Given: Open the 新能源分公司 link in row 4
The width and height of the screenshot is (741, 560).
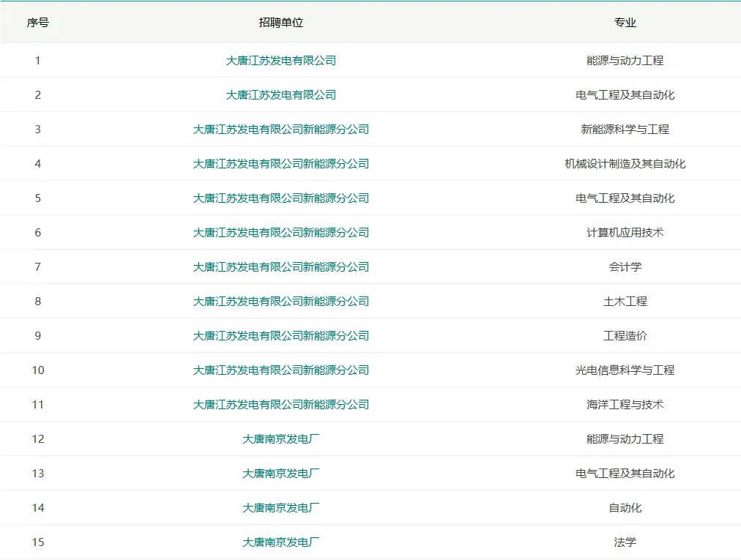Looking at the screenshot, I should (280, 164).
